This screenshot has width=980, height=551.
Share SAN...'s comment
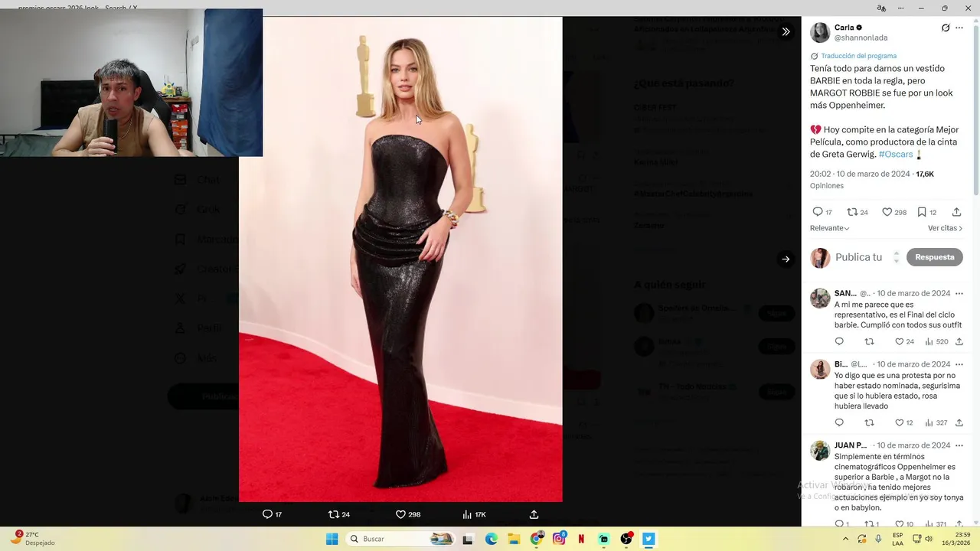(x=959, y=341)
